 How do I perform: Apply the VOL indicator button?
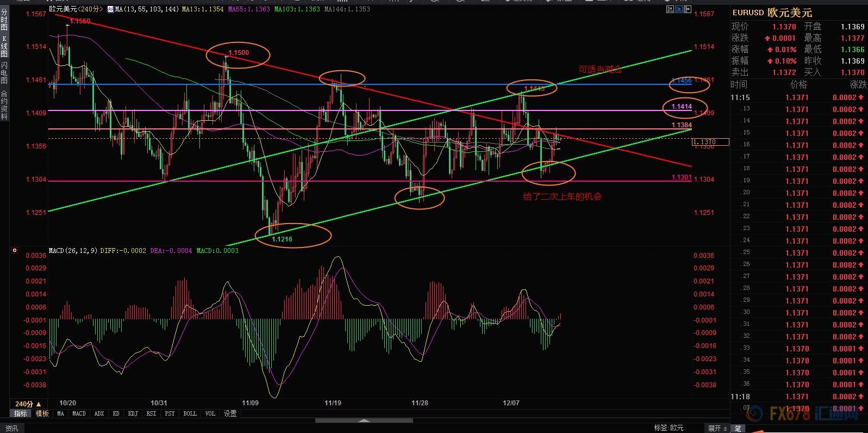tap(210, 413)
